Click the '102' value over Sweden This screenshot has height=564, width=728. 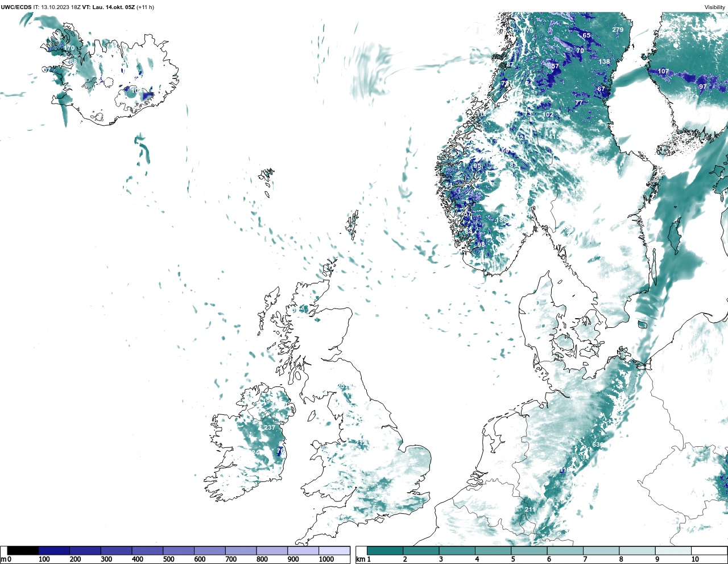tap(548, 114)
